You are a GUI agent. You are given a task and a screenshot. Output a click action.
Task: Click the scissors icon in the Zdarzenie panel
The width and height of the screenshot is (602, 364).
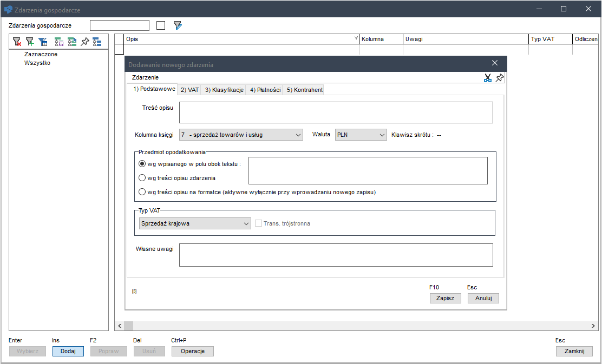point(488,78)
